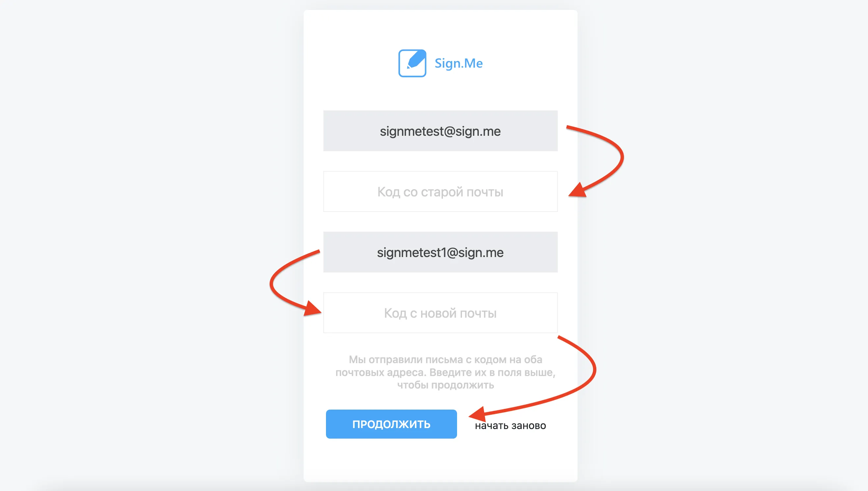Click the Sign.Me brand name text
Image resolution: width=868 pixels, height=491 pixels.
(459, 63)
